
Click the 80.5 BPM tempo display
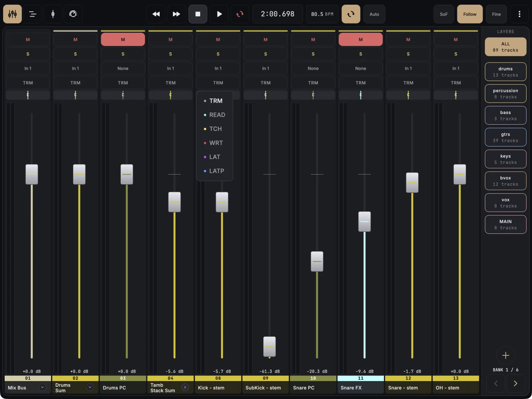pyautogui.click(x=322, y=14)
